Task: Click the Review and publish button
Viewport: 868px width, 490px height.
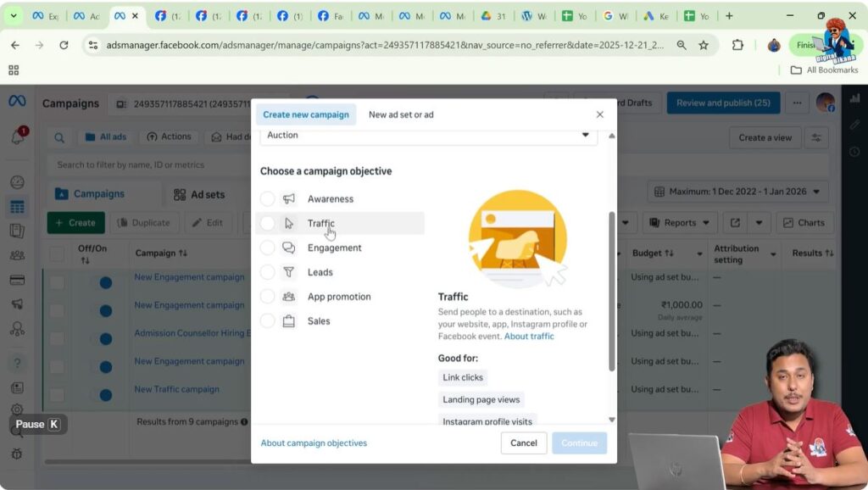Action: pyautogui.click(x=723, y=102)
